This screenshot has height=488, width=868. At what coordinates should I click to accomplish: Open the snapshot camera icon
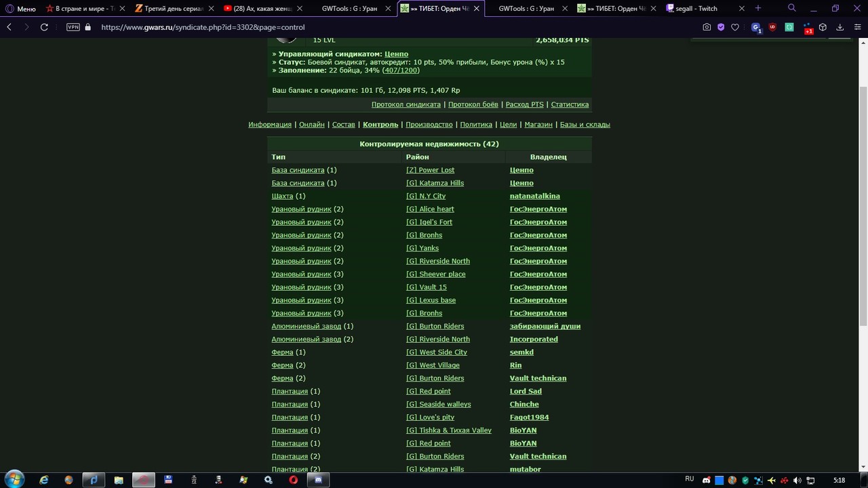click(707, 27)
